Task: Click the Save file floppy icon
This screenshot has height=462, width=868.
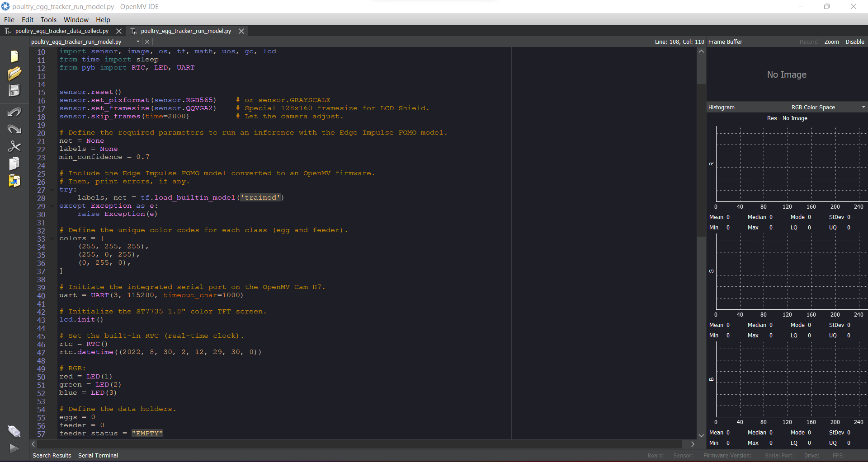Action: [x=14, y=91]
